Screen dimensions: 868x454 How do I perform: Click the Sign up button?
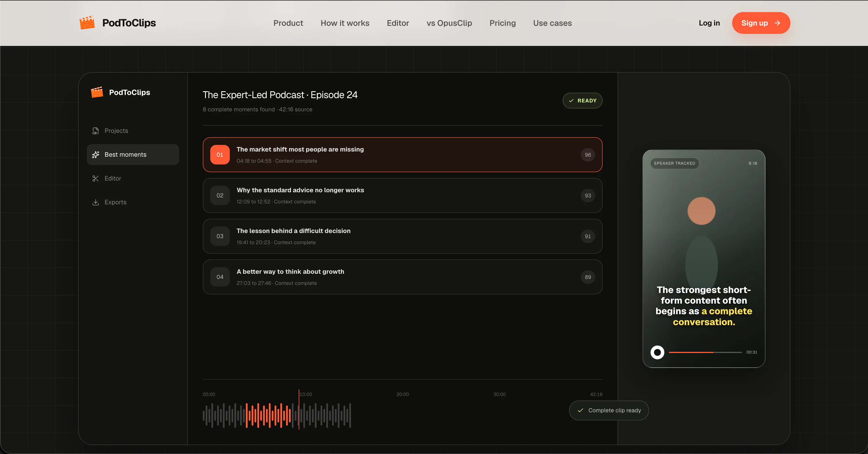761,23
